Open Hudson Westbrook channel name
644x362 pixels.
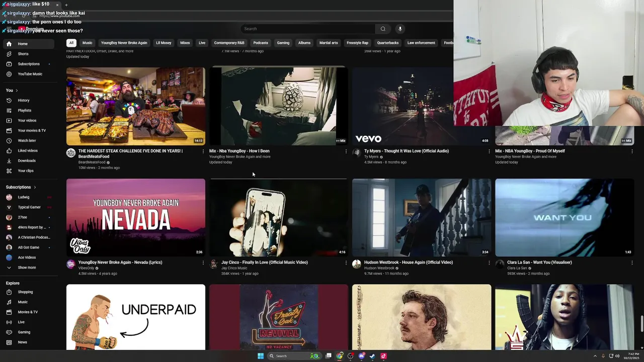pyautogui.click(x=379, y=268)
